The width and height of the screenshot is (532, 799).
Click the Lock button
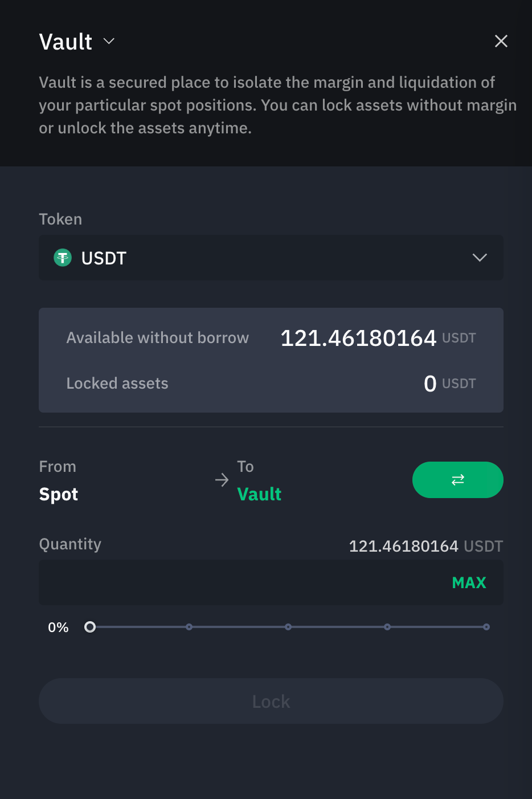click(x=271, y=701)
